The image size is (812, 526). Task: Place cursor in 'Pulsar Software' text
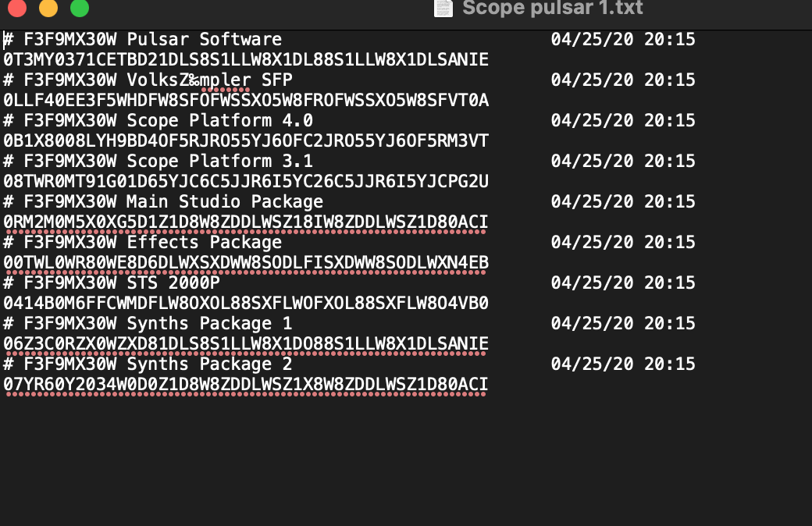pos(204,39)
